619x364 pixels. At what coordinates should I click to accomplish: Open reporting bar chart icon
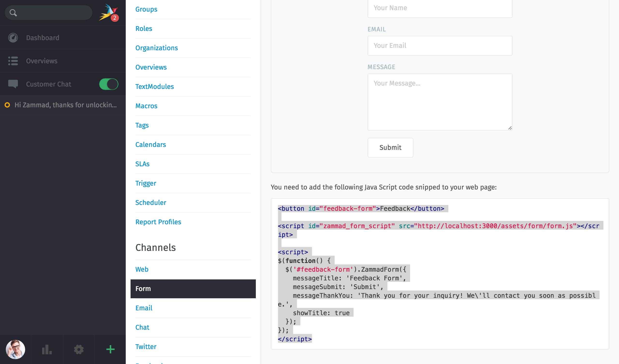pos(47,349)
